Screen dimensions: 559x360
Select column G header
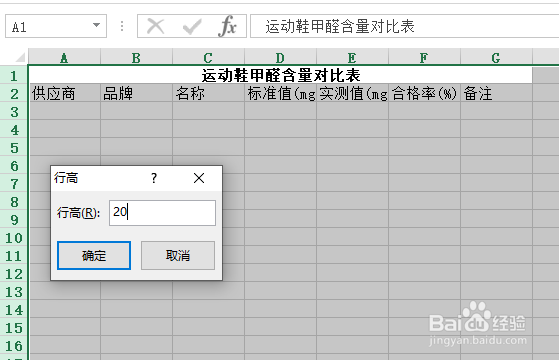[496, 57]
